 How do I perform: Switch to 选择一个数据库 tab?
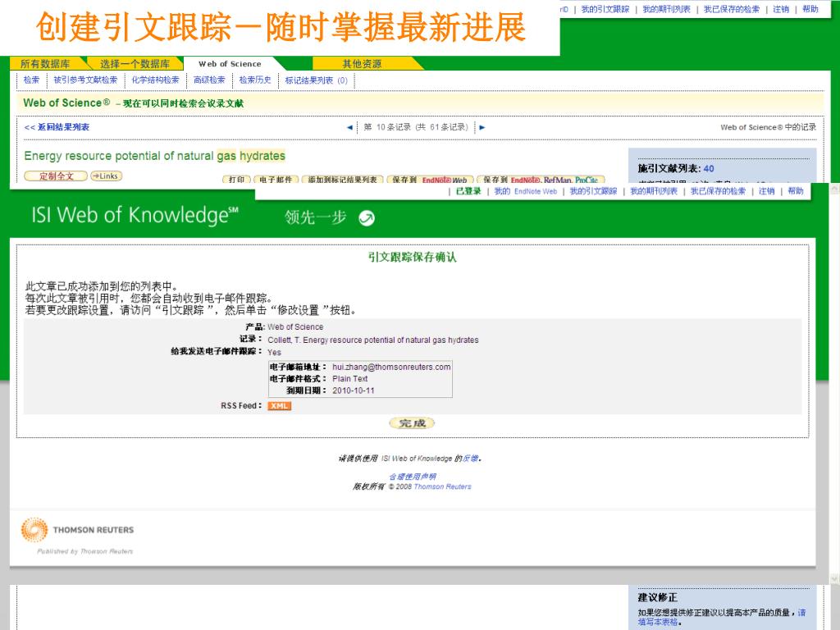(135, 64)
